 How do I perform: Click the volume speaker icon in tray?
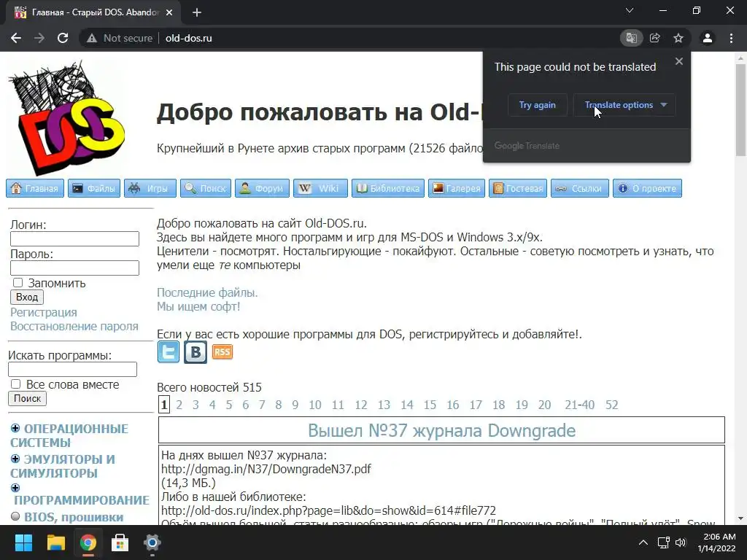[x=681, y=542]
